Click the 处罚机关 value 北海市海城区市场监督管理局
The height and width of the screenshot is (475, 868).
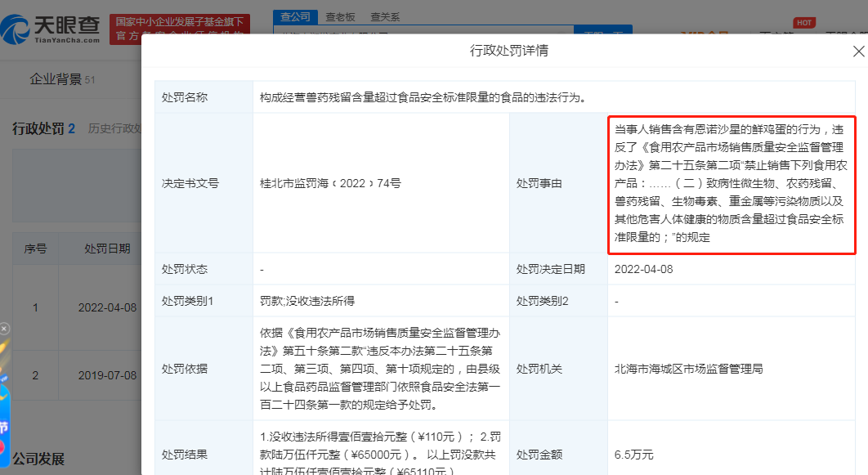click(688, 369)
